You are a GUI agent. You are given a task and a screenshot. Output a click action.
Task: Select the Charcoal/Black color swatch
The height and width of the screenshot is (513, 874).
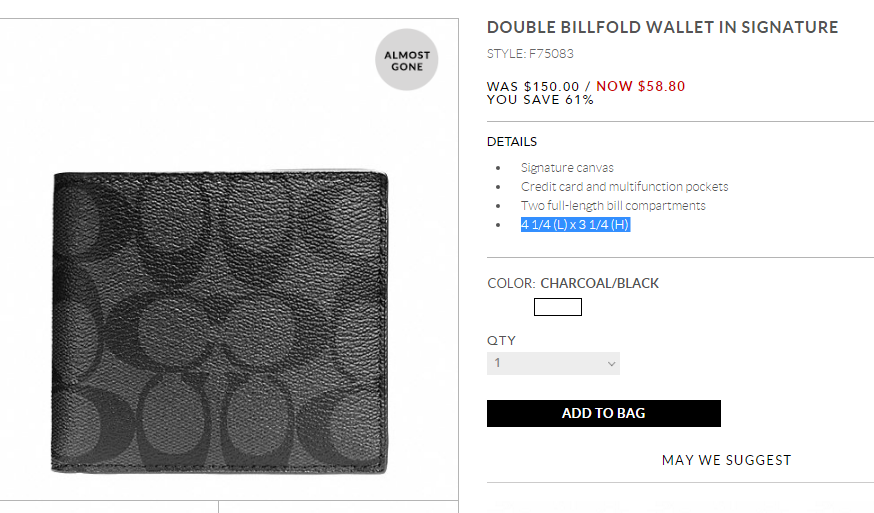pyautogui.click(x=557, y=307)
